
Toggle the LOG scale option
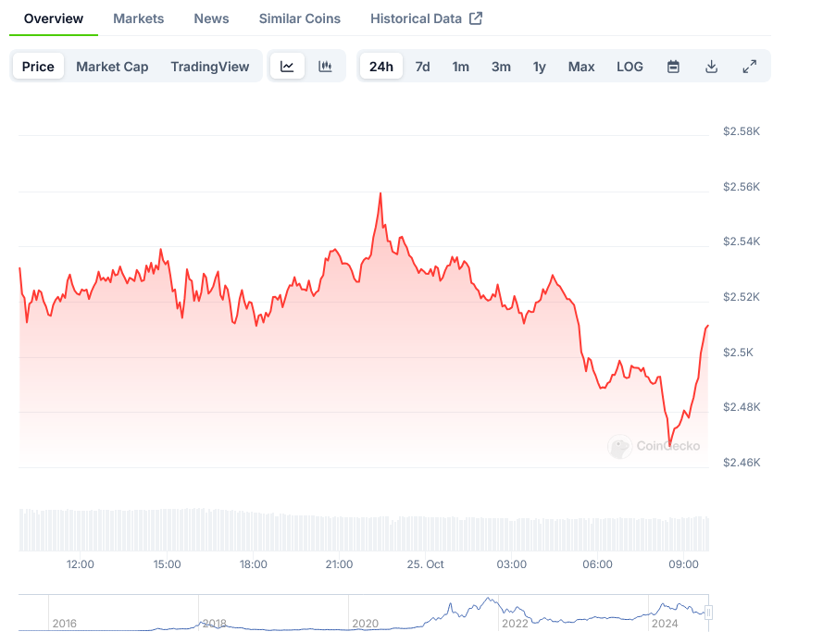(630, 67)
